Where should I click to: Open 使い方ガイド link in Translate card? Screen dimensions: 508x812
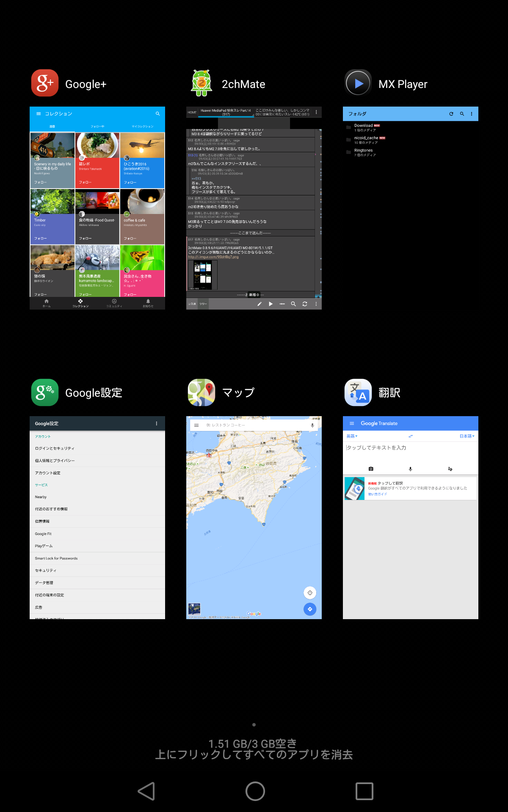click(378, 494)
